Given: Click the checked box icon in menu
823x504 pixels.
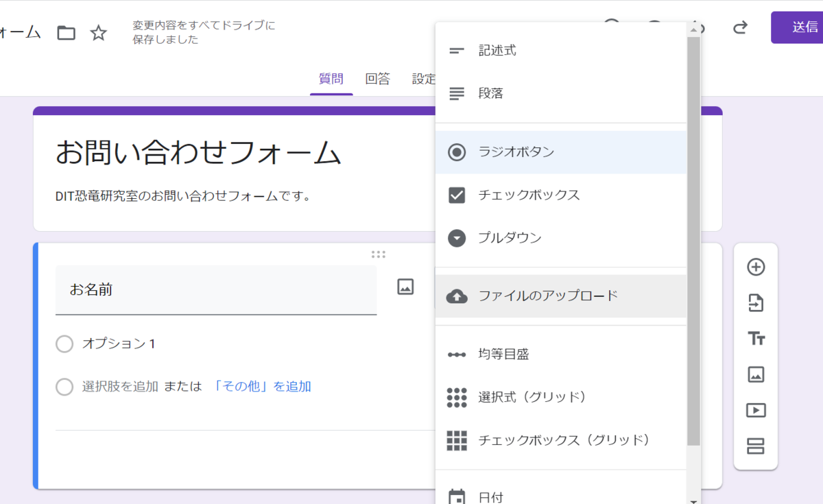Looking at the screenshot, I should [457, 195].
